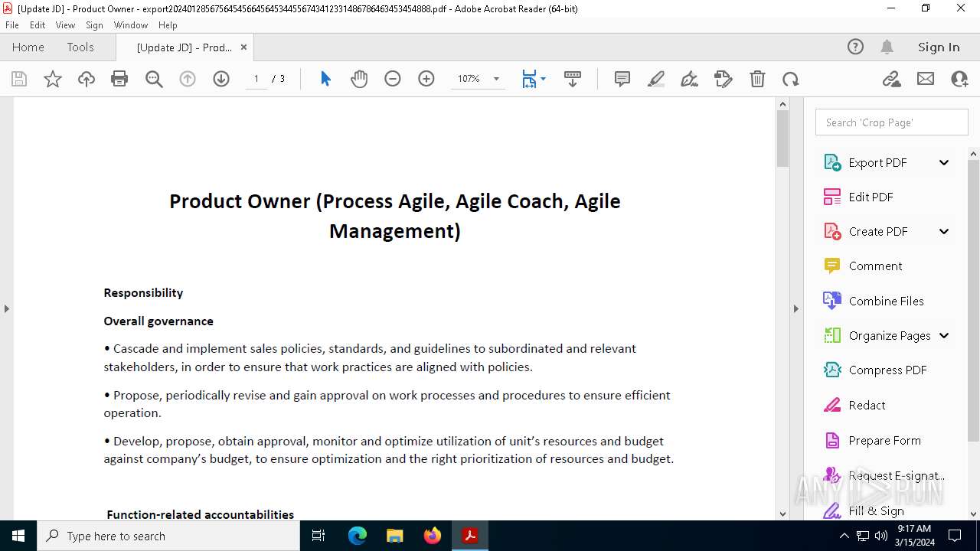This screenshot has height=551, width=980.
Task: Zoom out with the minus icon
Action: (x=393, y=79)
